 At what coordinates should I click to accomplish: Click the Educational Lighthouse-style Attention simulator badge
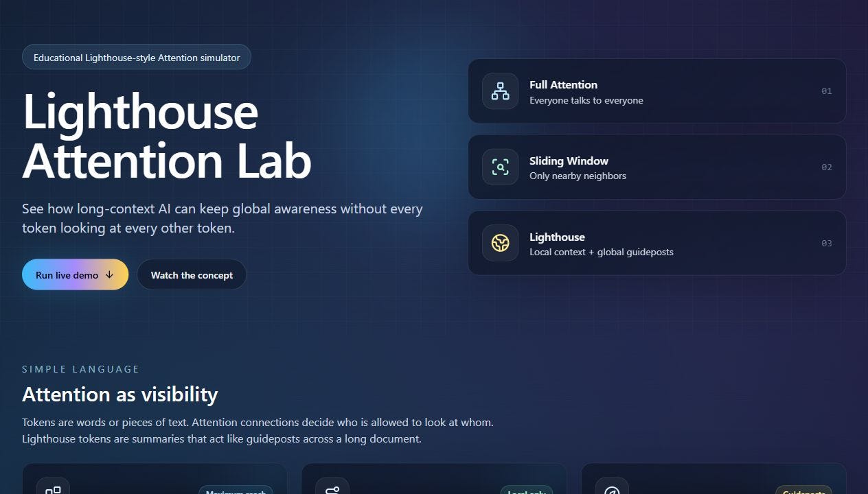(x=137, y=57)
